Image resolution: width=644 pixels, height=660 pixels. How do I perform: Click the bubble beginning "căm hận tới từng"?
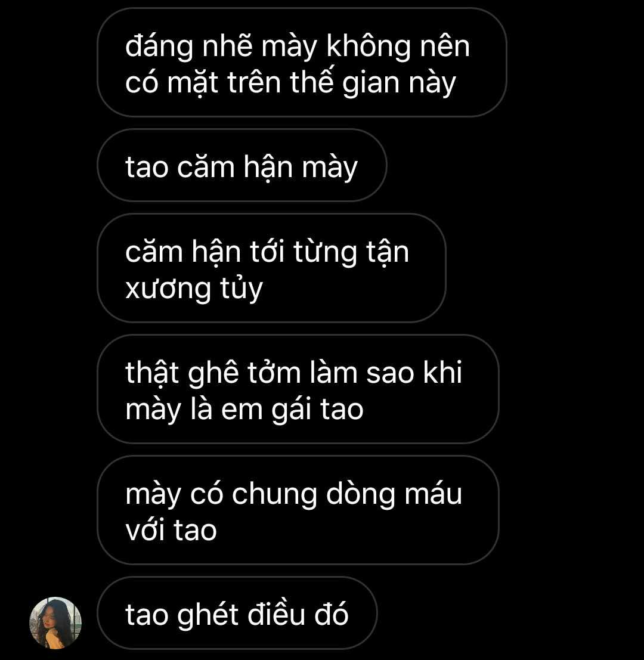(271, 268)
